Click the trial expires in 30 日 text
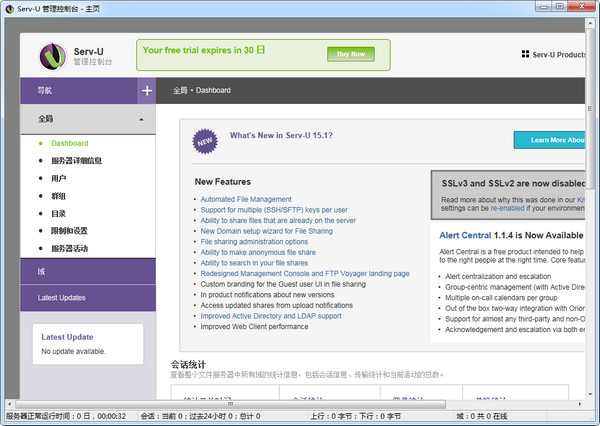 coord(204,50)
